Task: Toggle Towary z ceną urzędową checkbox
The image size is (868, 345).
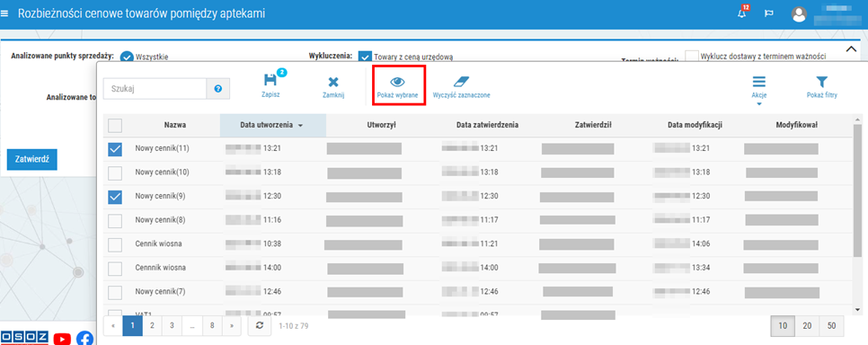Action: coord(365,57)
